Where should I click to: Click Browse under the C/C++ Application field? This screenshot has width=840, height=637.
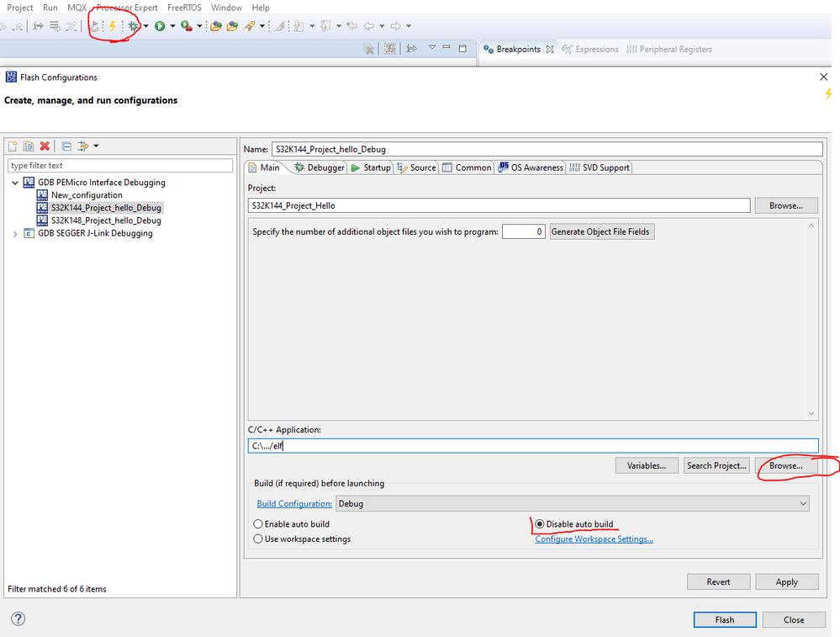pyautogui.click(x=786, y=465)
